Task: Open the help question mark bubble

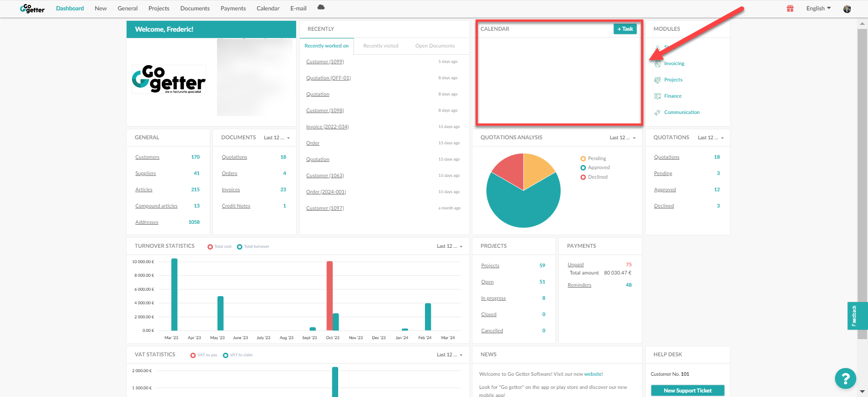Action: (845, 379)
